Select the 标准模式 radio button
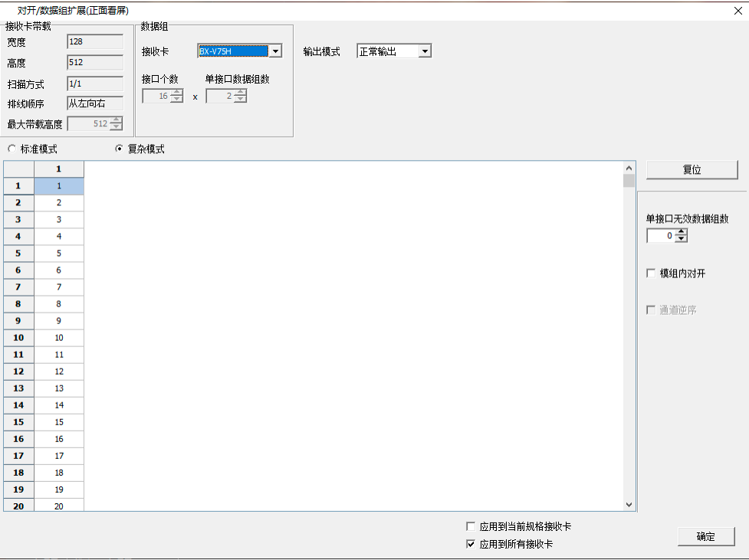This screenshot has width=749, height=560. pyautogui.click(x=11, y=149)
